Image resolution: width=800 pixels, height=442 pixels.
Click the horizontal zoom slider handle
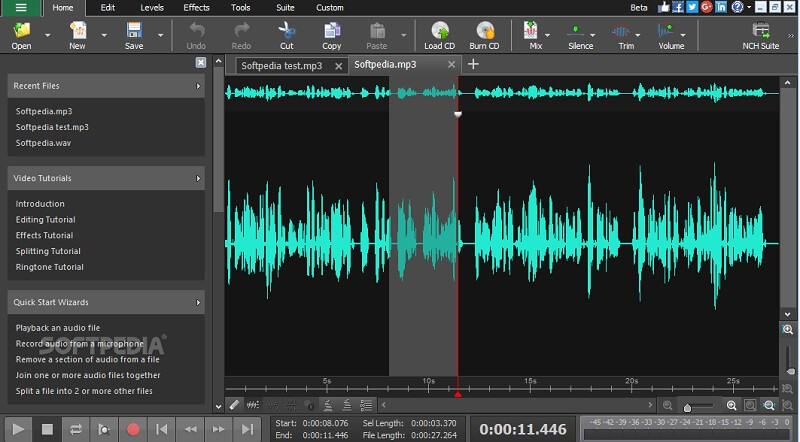click(687, 407)
